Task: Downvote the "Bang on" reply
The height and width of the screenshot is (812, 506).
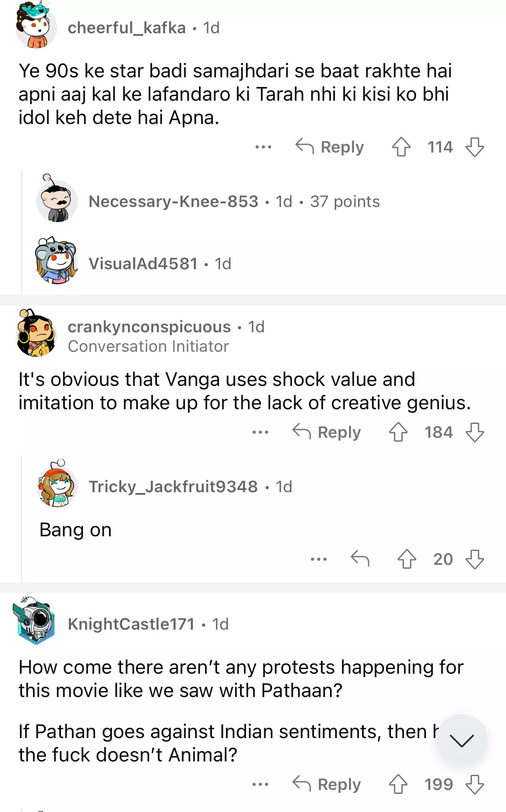Action: tap(474, 559)
